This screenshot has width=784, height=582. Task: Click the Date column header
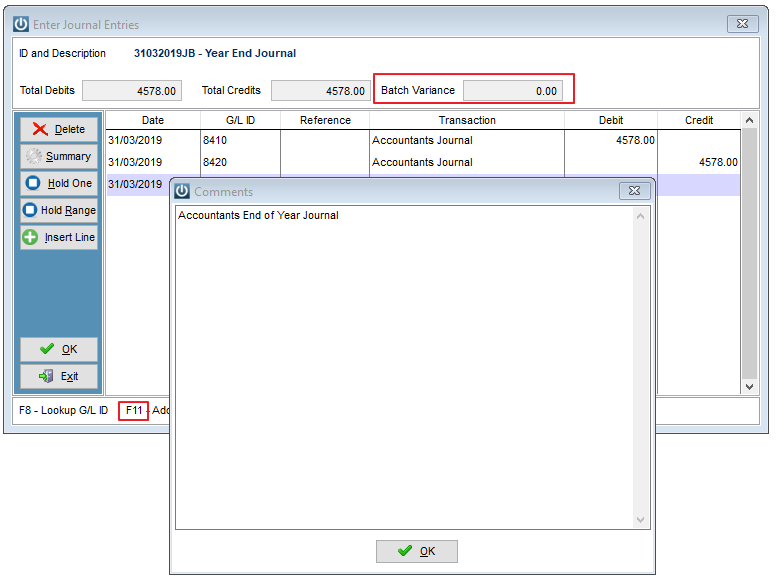point(153,120)
